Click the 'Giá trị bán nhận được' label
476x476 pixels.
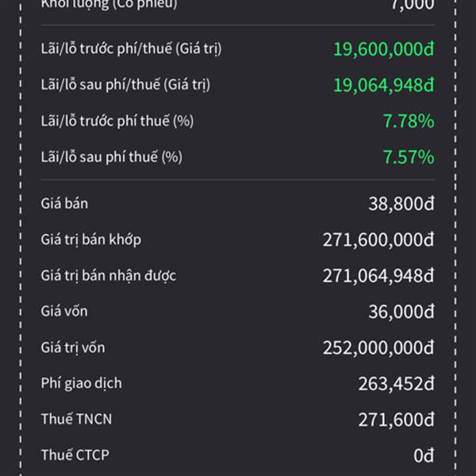(109, 275)
